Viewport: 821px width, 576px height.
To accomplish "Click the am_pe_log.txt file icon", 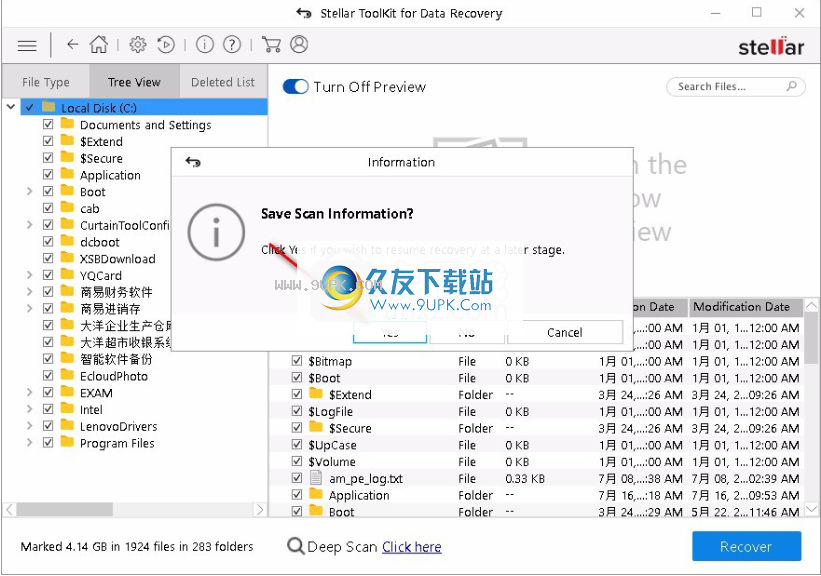I will pyautogui.click(x=316, y=478).
